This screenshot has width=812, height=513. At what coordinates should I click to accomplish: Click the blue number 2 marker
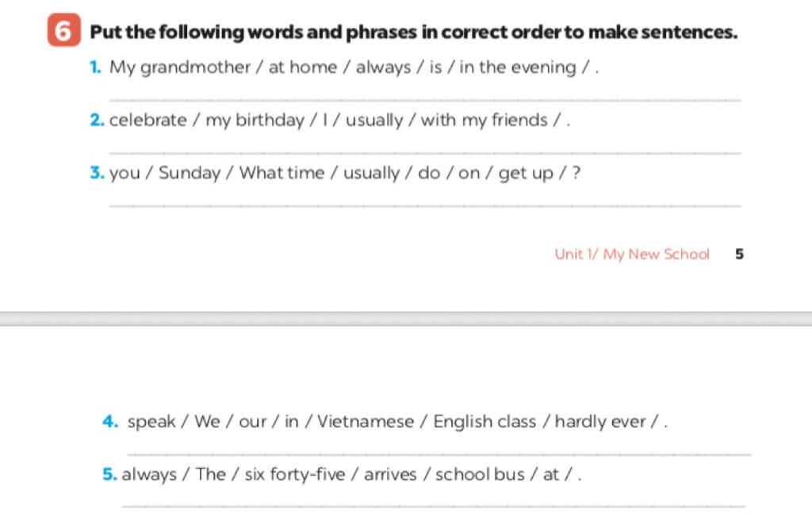(x=98, y=121)
